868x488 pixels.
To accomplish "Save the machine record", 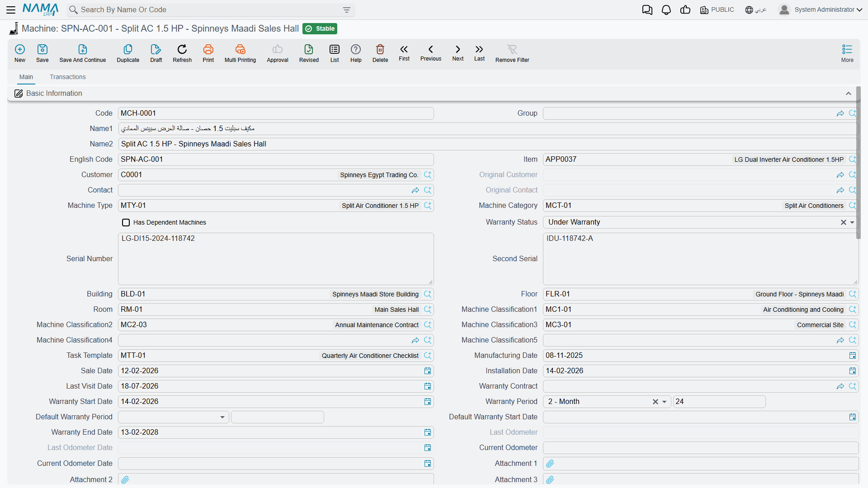I will 42,53.
